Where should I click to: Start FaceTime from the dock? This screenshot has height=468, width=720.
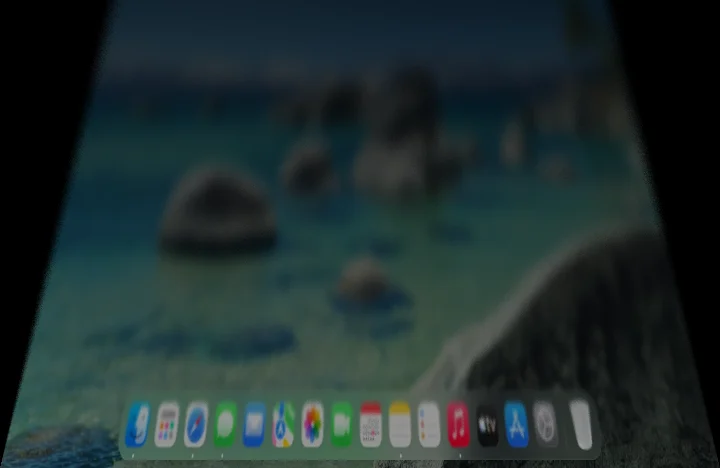click(x=342, y=424)
